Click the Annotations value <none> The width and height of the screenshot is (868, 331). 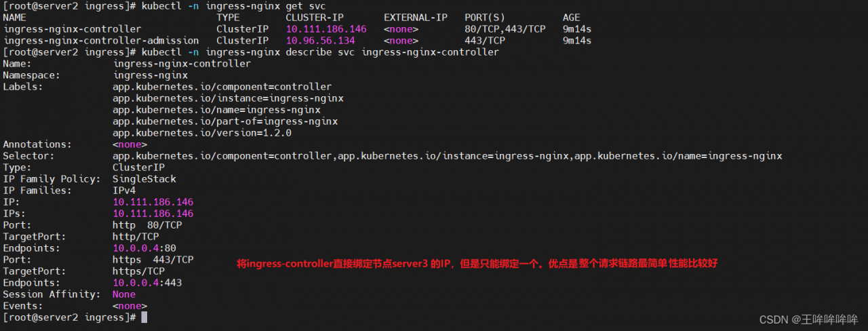point(130,144)
